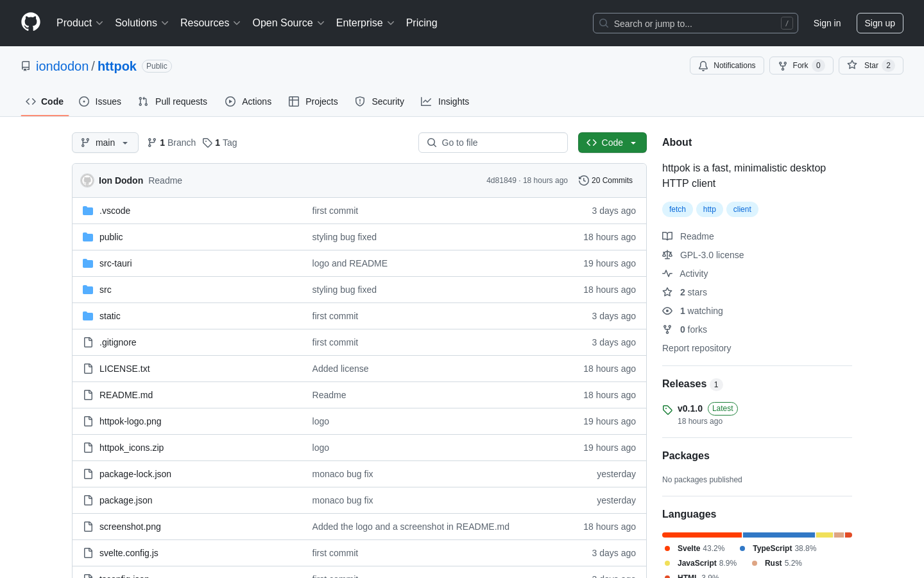Click the star icon beside 2 stars
Screen dimensions: 924x578
click(x=667, y=292)
